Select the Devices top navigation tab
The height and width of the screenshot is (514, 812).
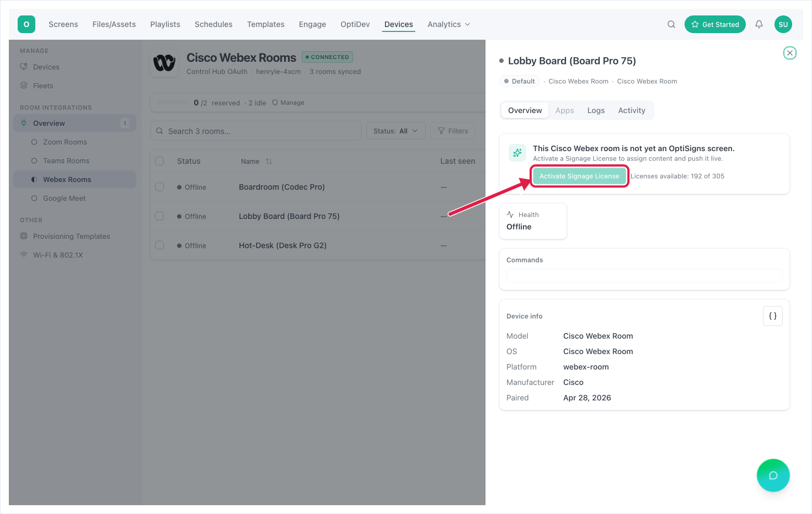click(x=399, y=24)
